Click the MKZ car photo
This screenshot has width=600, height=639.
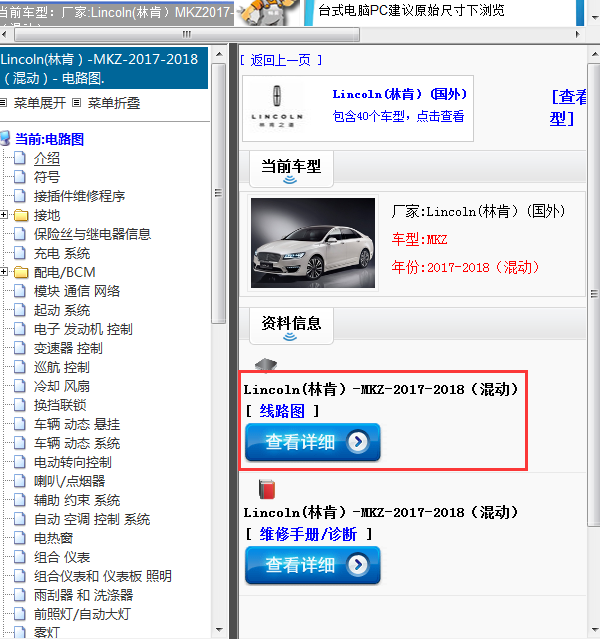point(313,243)
